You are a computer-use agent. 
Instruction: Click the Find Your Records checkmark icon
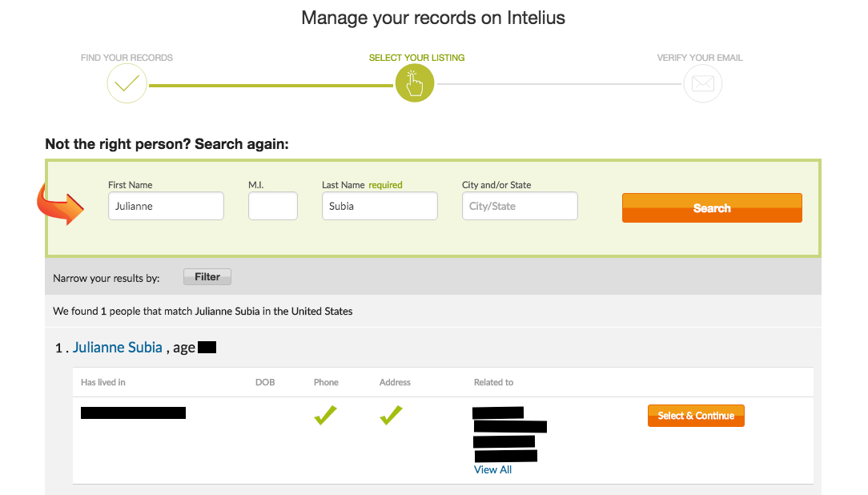point(127,82)
